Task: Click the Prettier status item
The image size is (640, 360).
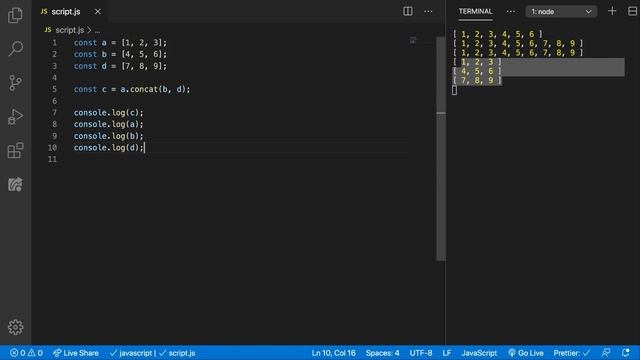Action: tap(572, 353)
